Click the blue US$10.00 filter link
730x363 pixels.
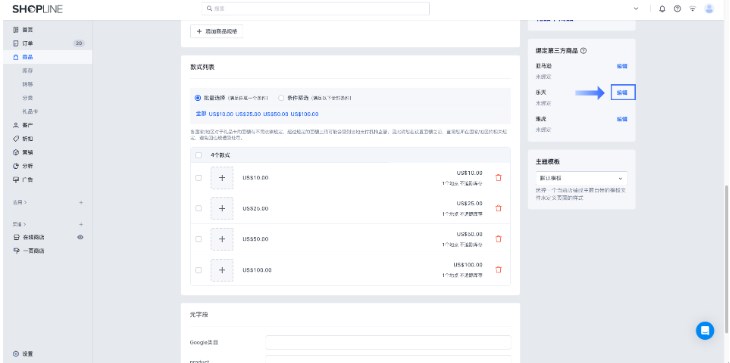[x=221, y=114]
